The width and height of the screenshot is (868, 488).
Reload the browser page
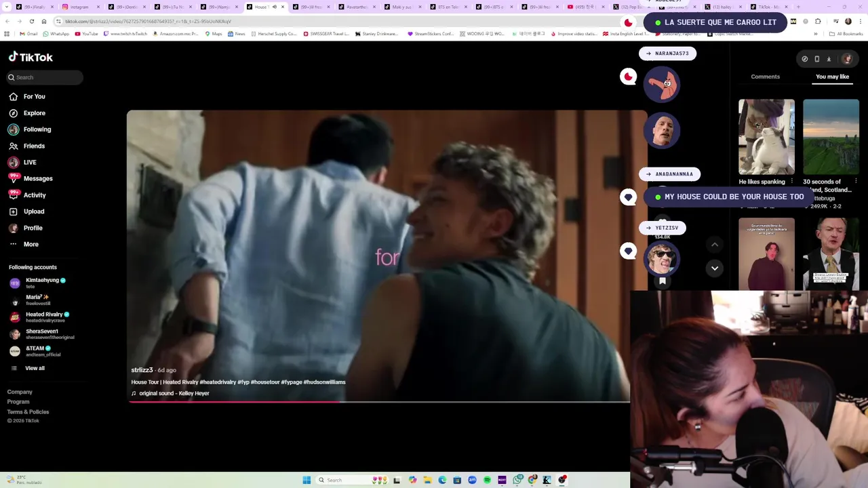(x=31, y=21)
